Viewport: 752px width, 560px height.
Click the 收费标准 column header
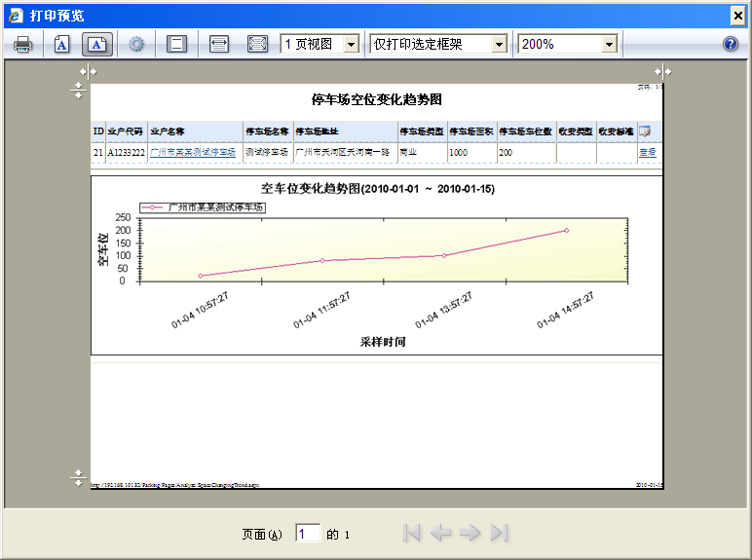point(617,131)
